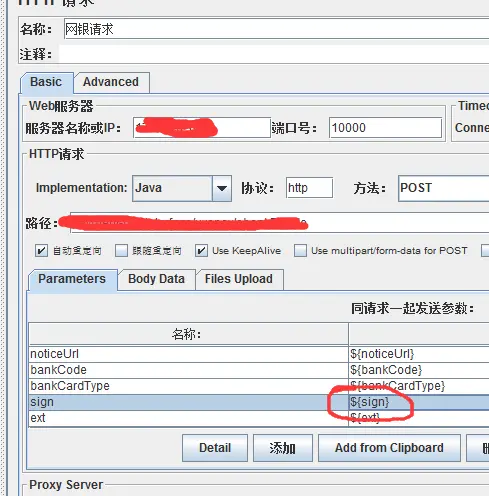Viewport: 489px width, 496px height.
Task: Select the bankCardType parameter name cell
Action: (x=188, y=386)
